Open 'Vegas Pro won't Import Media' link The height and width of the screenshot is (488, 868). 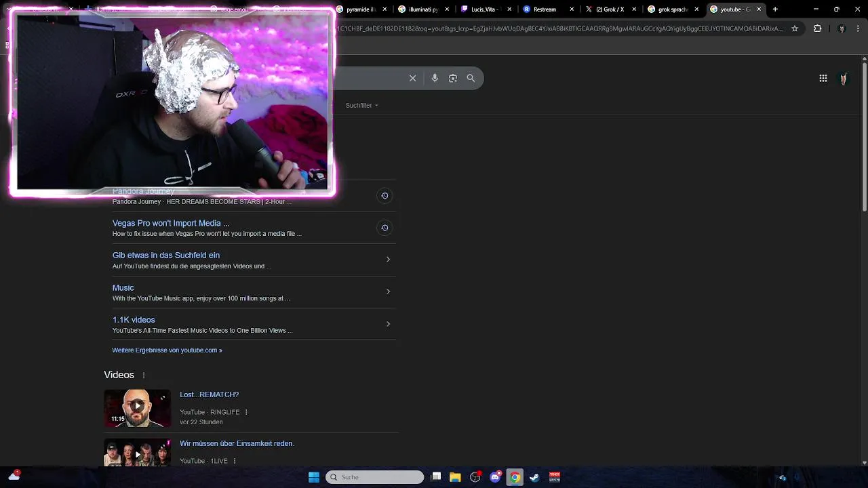point(171,223)
